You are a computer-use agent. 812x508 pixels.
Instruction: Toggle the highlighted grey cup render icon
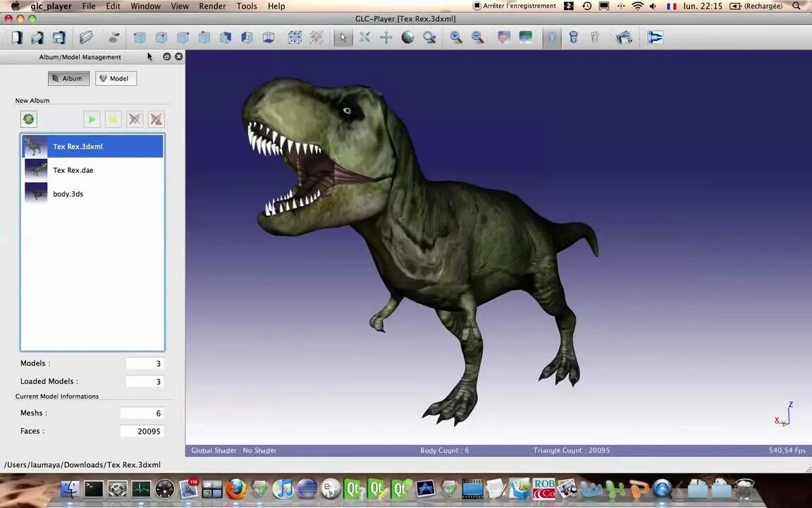(551, 37)
